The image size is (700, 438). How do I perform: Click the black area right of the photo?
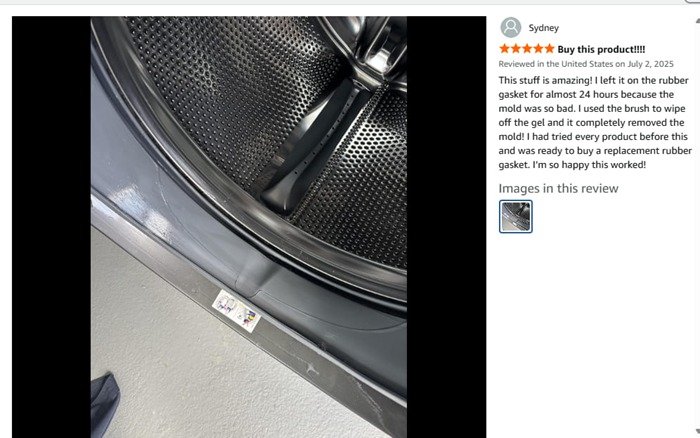pos(446,227)
